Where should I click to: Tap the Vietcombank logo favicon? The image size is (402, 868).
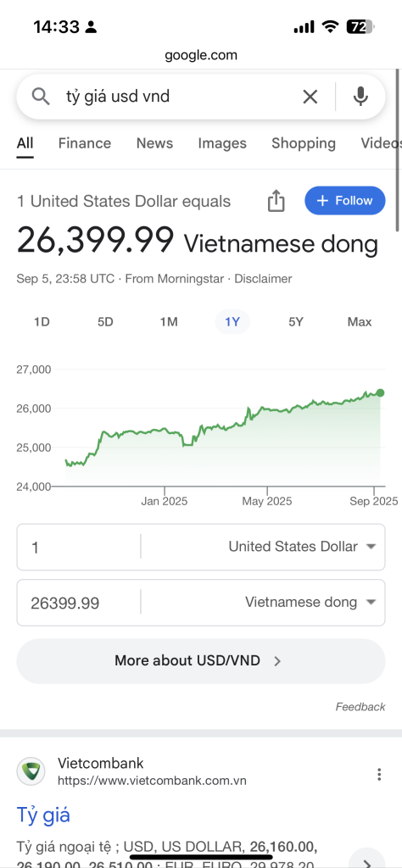point(31,771)
